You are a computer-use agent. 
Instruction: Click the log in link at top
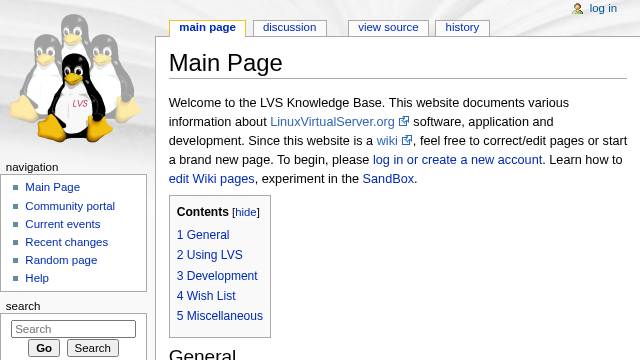pos(603,9)
